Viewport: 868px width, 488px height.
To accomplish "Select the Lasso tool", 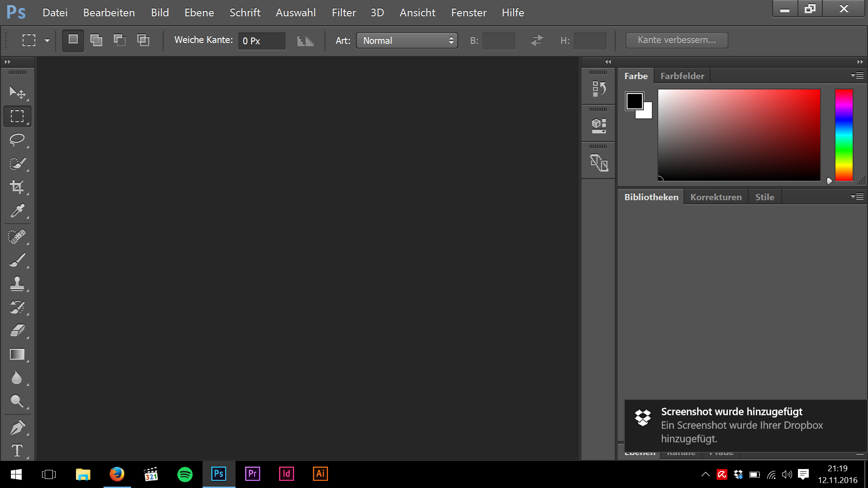I will pyautogui.click(x=17, y=140).
